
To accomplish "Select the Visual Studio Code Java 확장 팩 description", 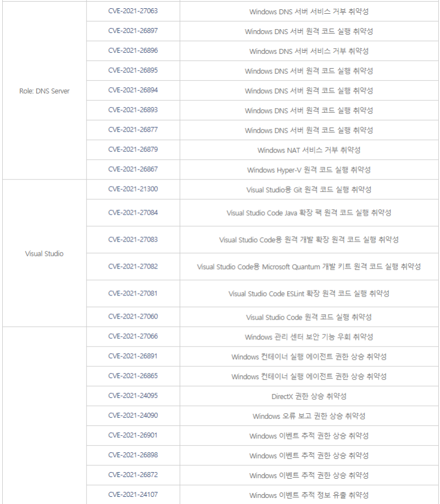I will (x=309, y=213).
